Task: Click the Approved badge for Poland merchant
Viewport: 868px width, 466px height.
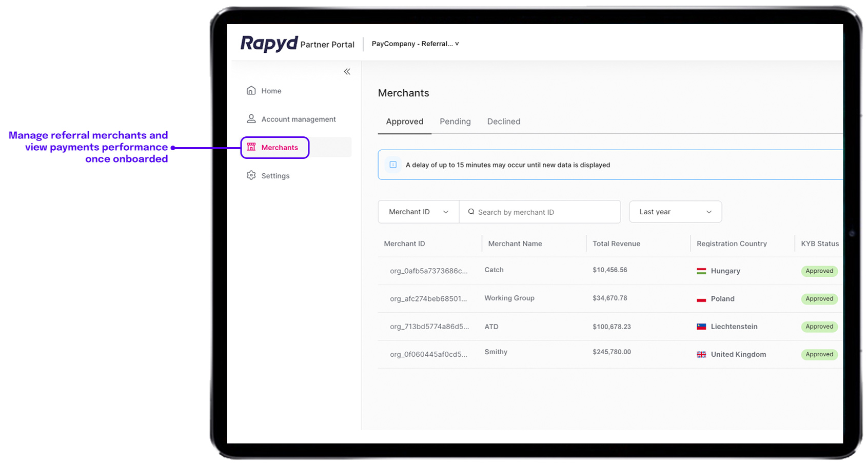Action: pos(819,299)
